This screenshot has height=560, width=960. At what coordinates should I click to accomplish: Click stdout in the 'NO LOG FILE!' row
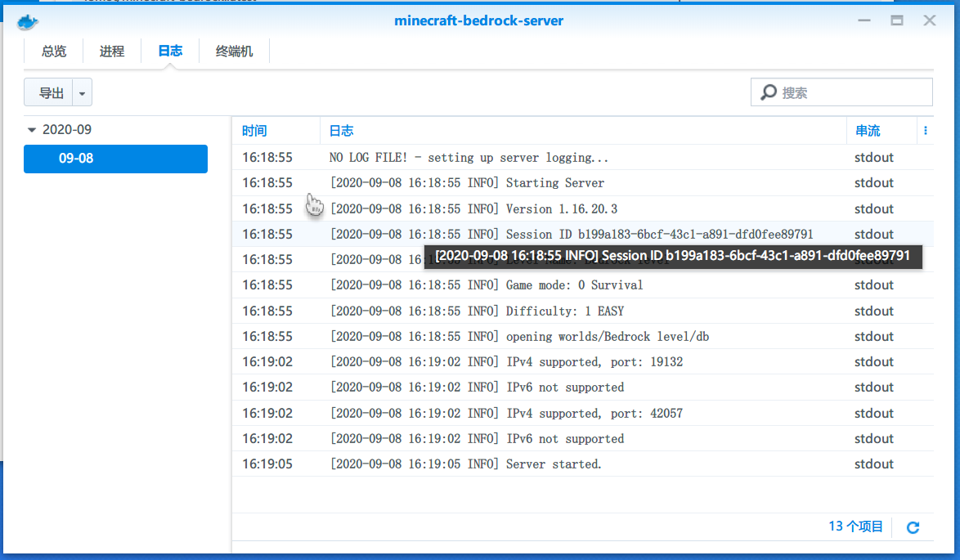[x=873, y=157]
